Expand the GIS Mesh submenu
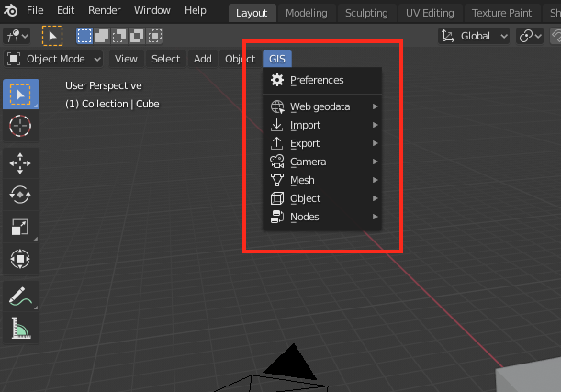The height and width of the screenshot is (392, 561). click(322, 180)
